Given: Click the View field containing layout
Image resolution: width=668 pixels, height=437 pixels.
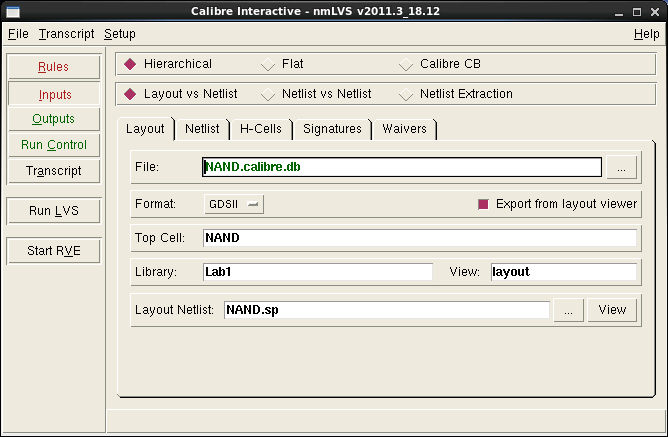Looking at the screenshot, I should [564, 272].
